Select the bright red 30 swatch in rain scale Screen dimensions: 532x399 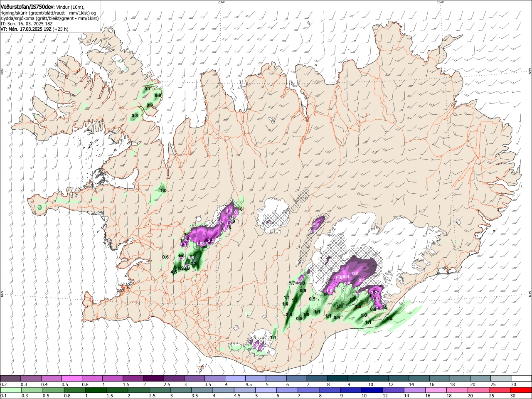pyautogui.click(x=521, y=390)
